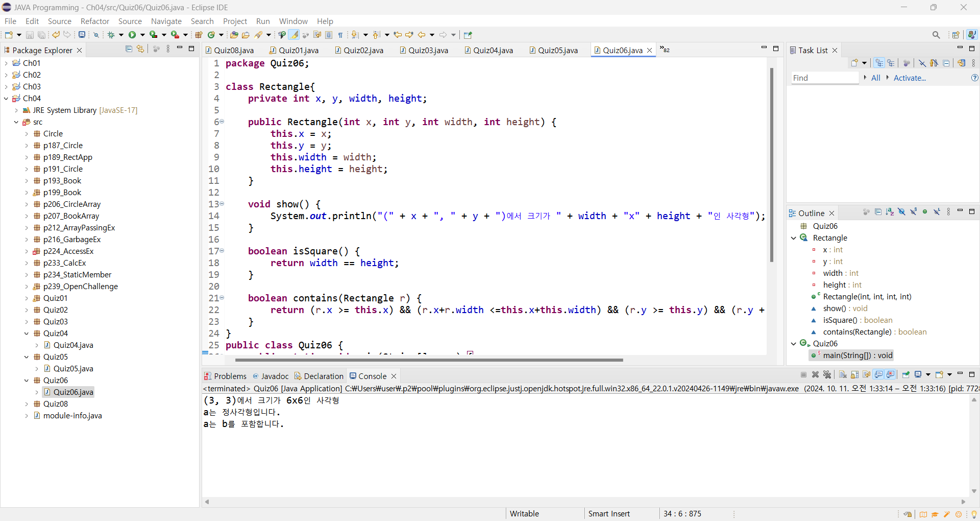Viewport: 980px width, 521px height.
Task: Expand the Quiz08 package
Action: [x=27, y=404]
